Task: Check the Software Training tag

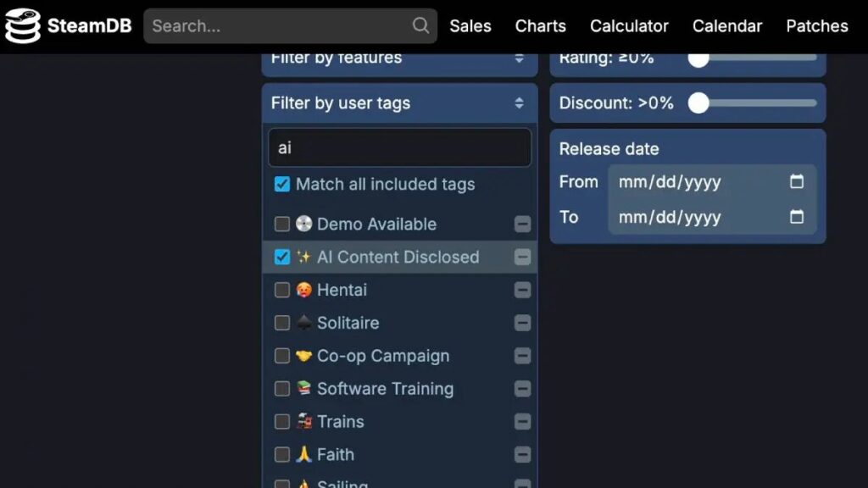Action: tap(283, 389)
